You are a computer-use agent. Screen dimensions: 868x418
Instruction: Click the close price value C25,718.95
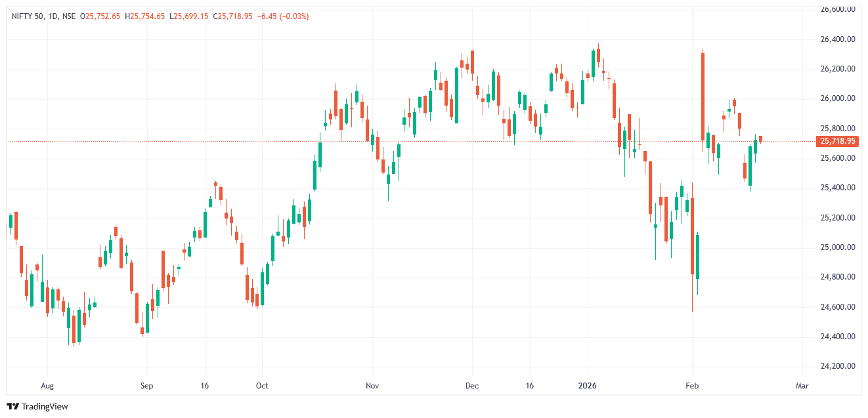(x=232, y=16)
